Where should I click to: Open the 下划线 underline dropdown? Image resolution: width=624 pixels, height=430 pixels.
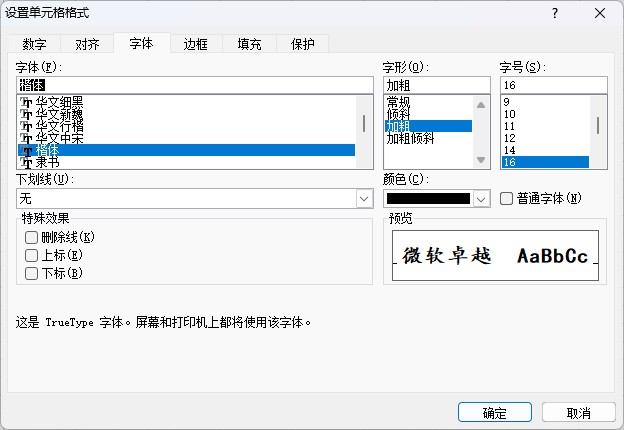[195, 198]
